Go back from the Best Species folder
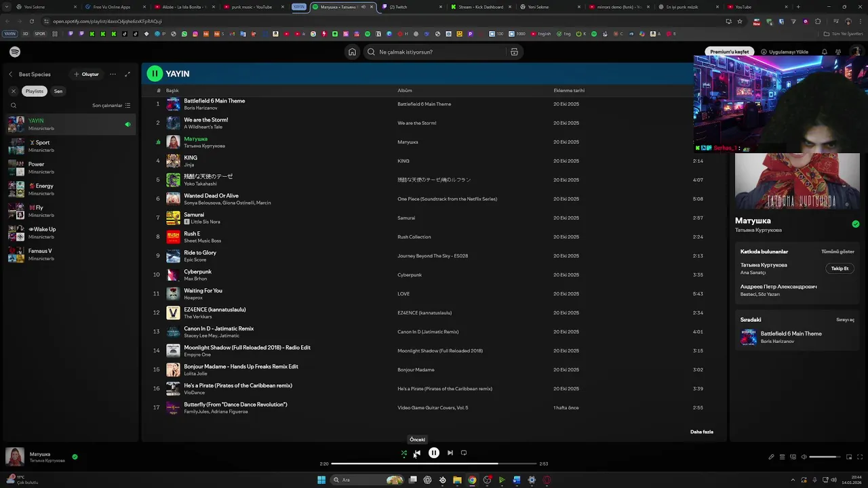 11,75
